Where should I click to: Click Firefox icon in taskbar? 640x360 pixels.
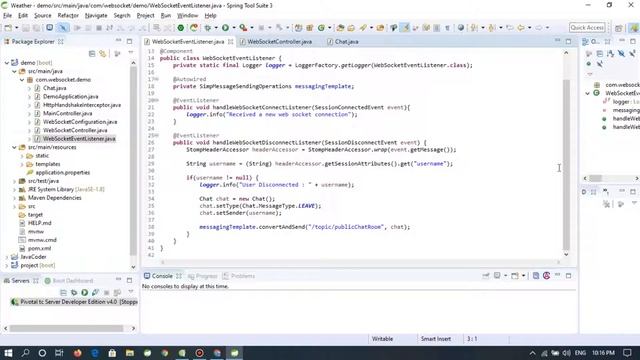click(77, 353)
